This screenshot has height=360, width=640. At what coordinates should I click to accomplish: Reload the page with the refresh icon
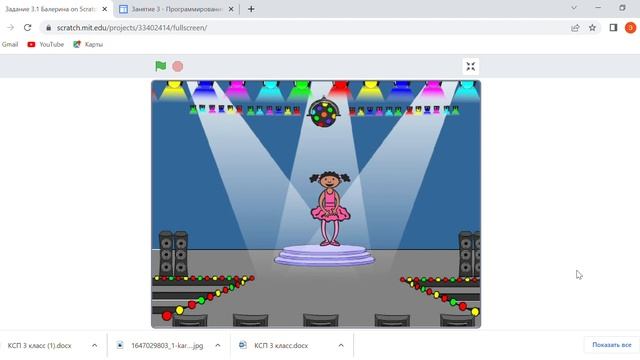tap(27, 28)
